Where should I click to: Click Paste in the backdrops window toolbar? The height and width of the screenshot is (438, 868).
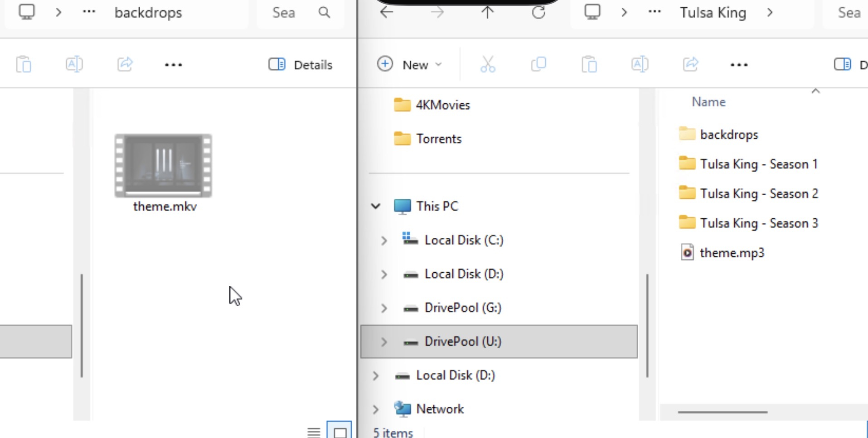pyautogui.click(x=24, y=64)
